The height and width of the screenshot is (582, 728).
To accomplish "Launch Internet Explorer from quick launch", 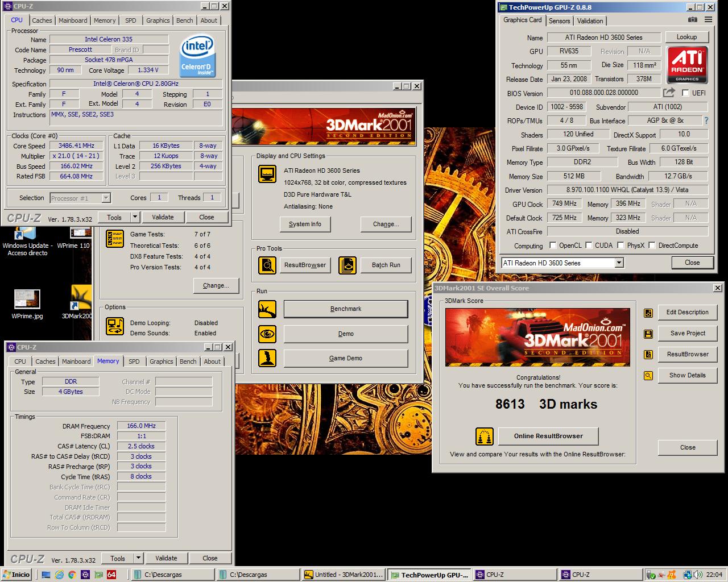I will click(59, 575).
